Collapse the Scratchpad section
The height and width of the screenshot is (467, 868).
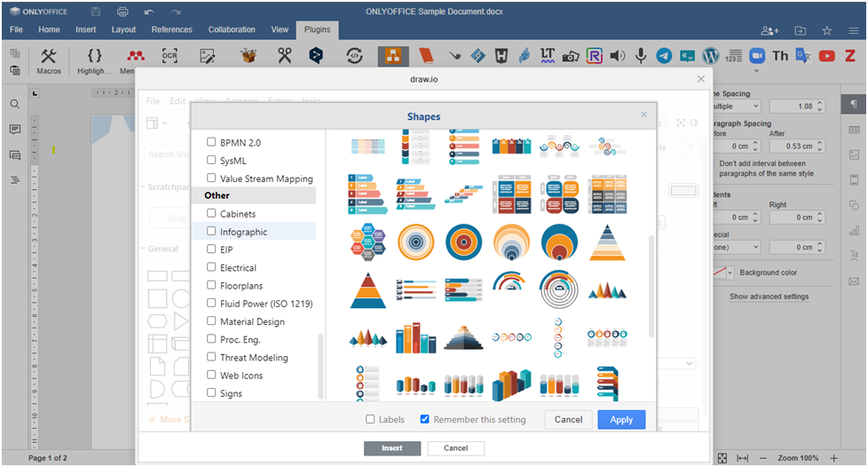coord(143,187)
